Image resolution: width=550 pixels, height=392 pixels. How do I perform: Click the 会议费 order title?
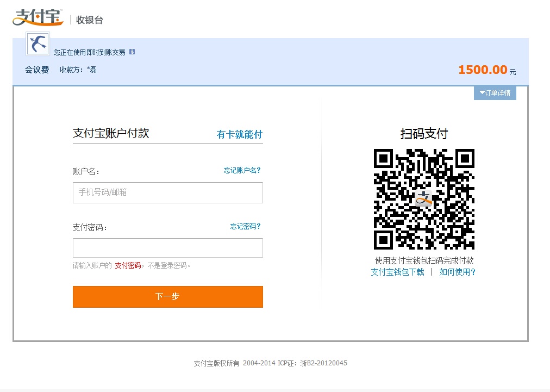(x=37, y=70)
